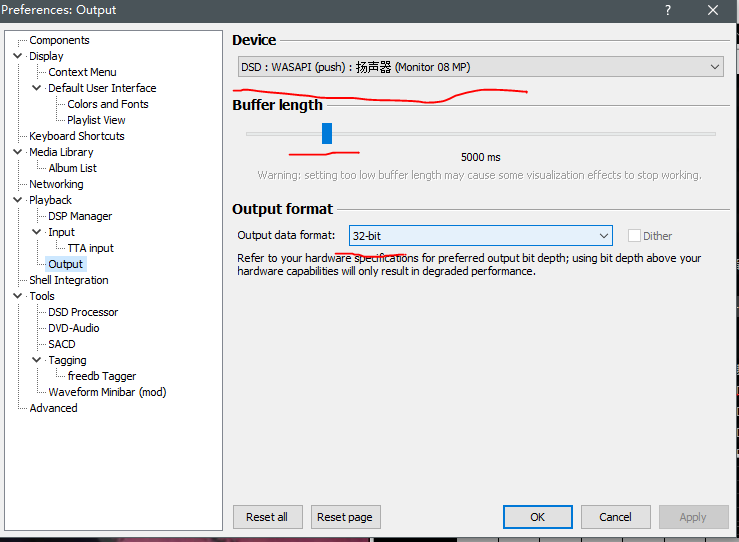Open the SACD preferences page
This screenshot has width=739, height=542.
[x=62, y=344]
